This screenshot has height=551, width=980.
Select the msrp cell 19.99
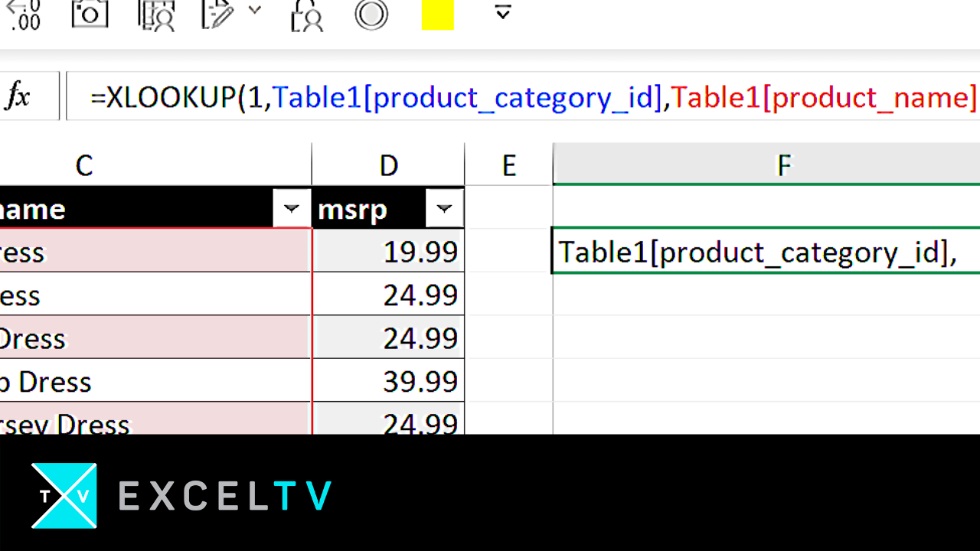(388, 251)
